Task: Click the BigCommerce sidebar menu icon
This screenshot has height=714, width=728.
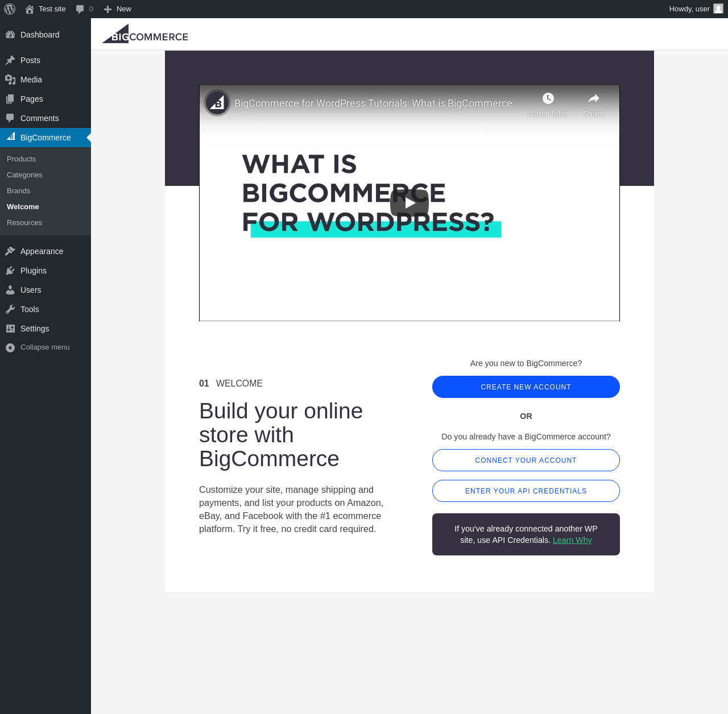Action: [x=10, y=137]
